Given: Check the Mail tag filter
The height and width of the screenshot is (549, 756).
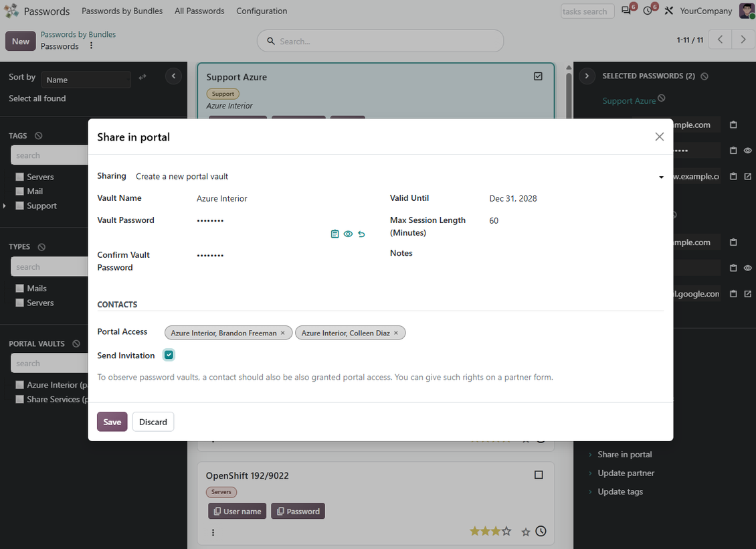Looking at the screenshot, I should (20, 191).
